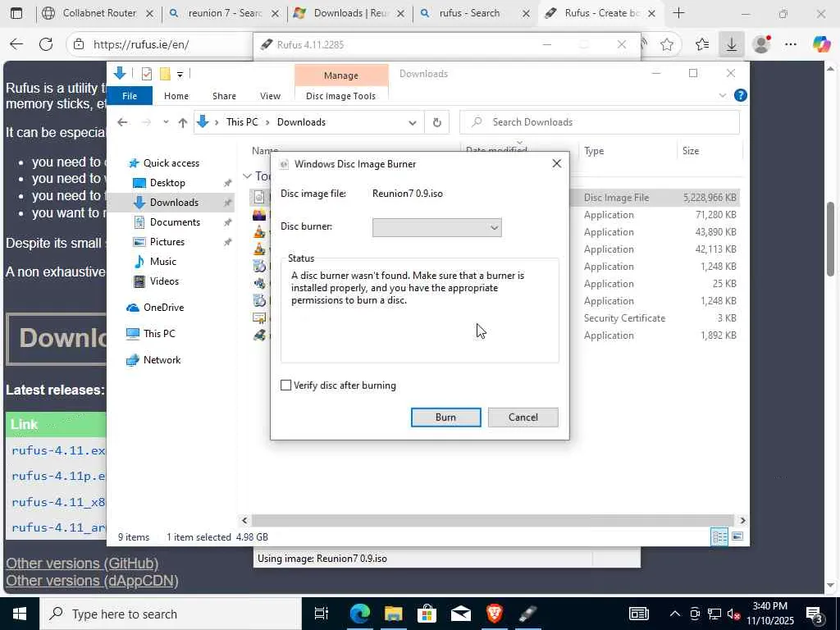The image size is (840, 630).
Task: Open Edge tab actions menu icon
Action: point(16,13)
